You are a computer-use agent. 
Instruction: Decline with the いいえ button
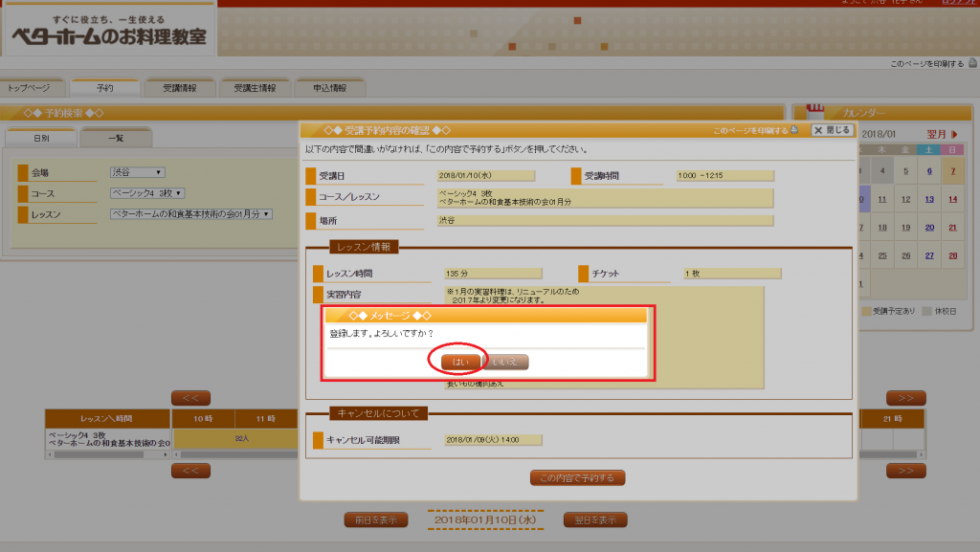[505, 363]
